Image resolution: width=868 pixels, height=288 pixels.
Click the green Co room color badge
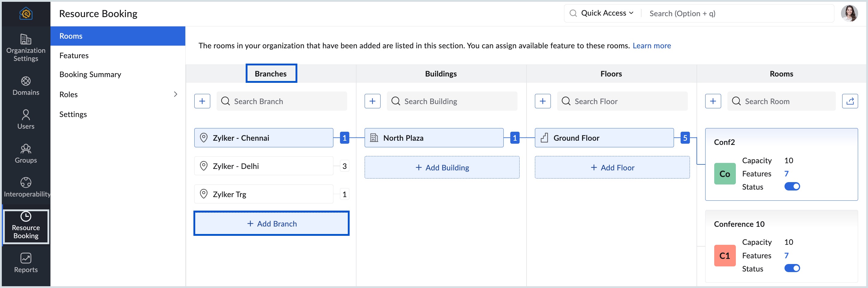(x=724, y=174)
